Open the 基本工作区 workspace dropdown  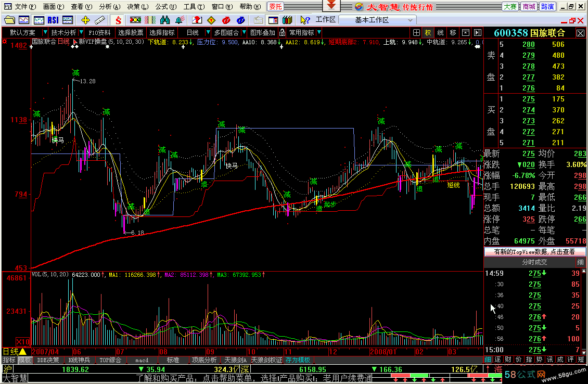[x=377, y=20]
